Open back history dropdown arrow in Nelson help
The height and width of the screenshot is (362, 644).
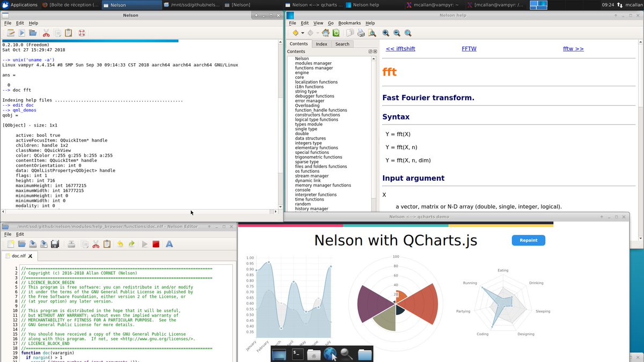point(302,33)
